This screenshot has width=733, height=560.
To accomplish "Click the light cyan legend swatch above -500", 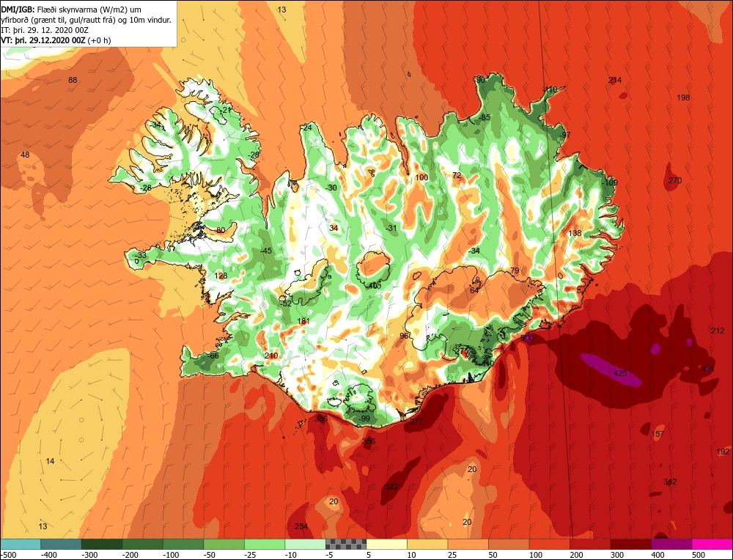I will click(21, 544).
